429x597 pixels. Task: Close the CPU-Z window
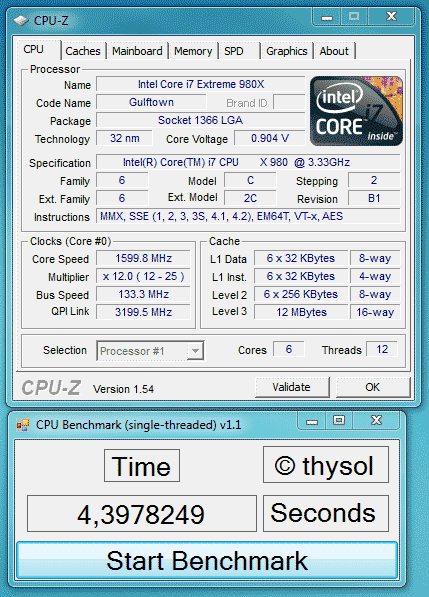click(x=391, y=17)
